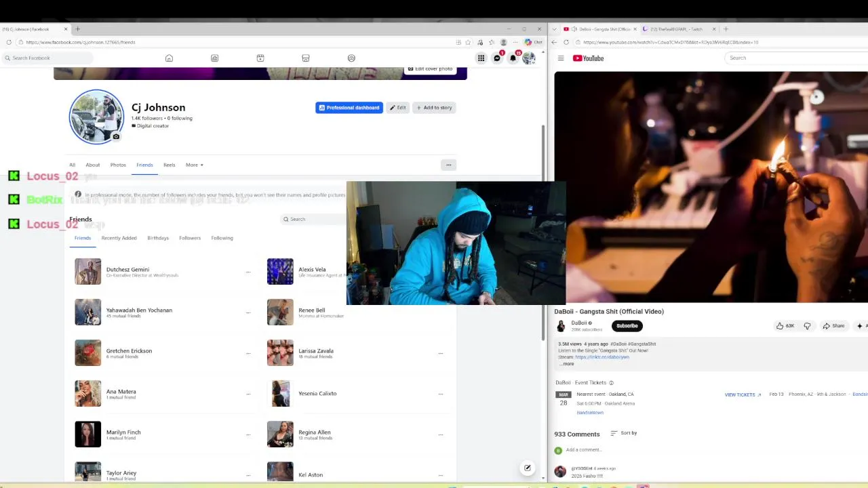Image resolution: width=868 pixels, height=488 pixels.
Task: Open Alexis Vela profile thumbnail
Action: click(280, 272)
